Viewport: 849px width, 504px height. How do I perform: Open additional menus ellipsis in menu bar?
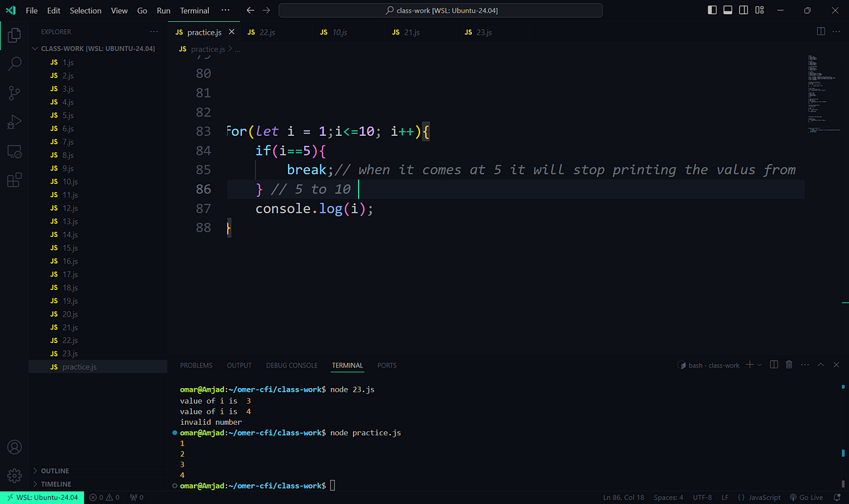[225, 11]
